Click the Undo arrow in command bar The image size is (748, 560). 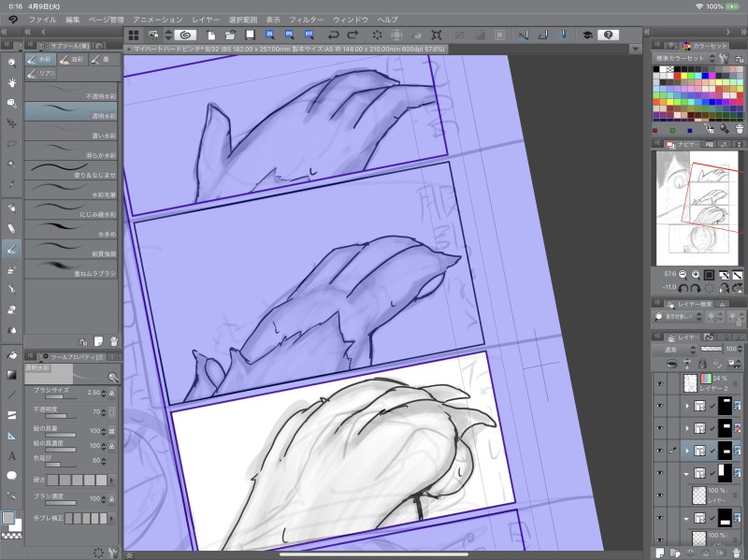tap(334, 35)
